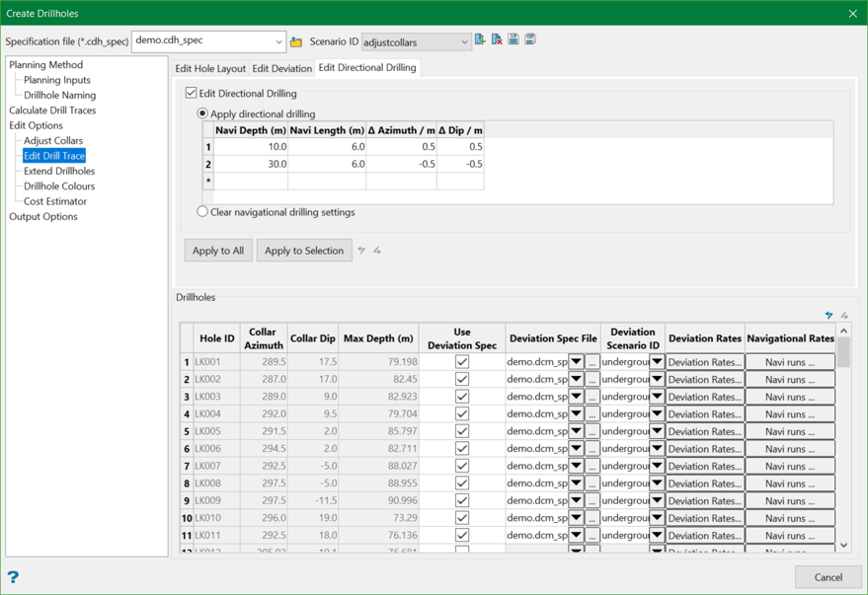Toggle Use Deviation Spec for LK003
868x595 pixels.
tap(461, 397)
